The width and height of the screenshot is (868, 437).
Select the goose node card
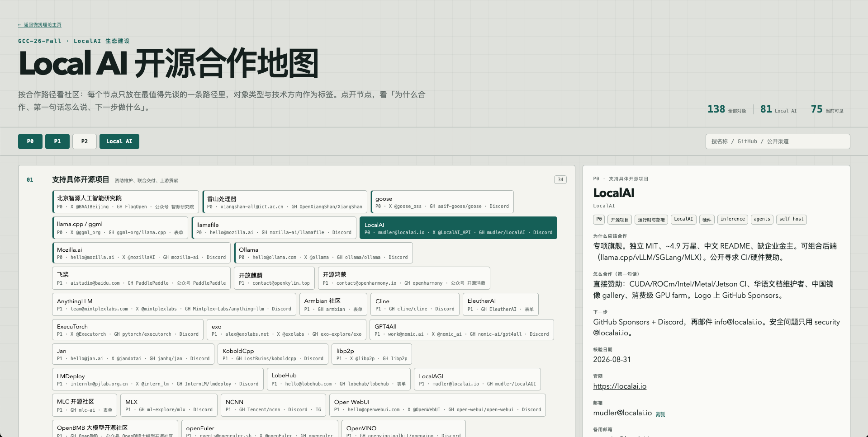point(442,202)
